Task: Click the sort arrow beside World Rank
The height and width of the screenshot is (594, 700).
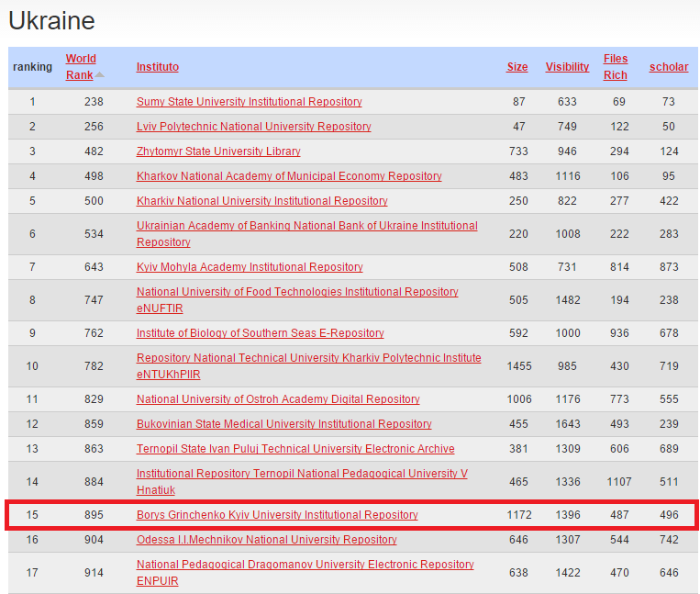Action: pos(100,75)
